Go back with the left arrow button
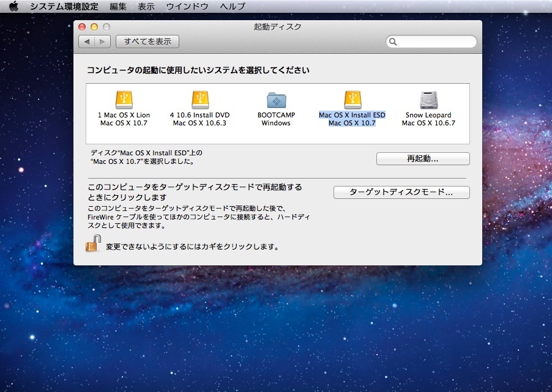552x392 pixels. point(87,42)
